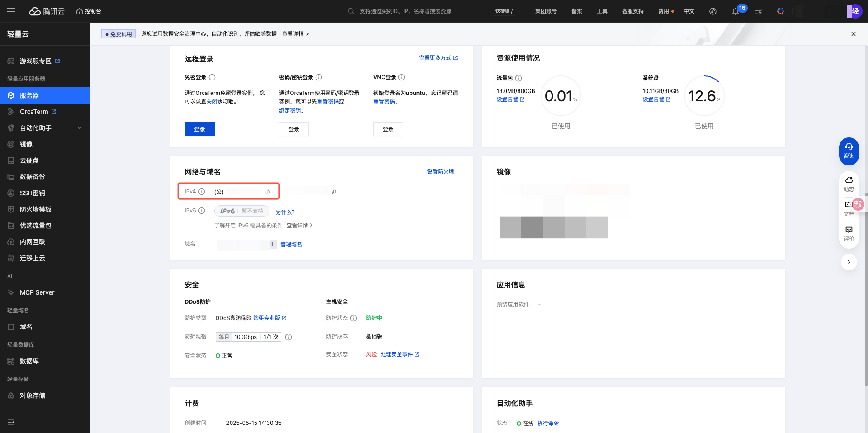Screen dimensions: 868x433
Task: Click the 管理域名 link
Action: pos(291,245)
